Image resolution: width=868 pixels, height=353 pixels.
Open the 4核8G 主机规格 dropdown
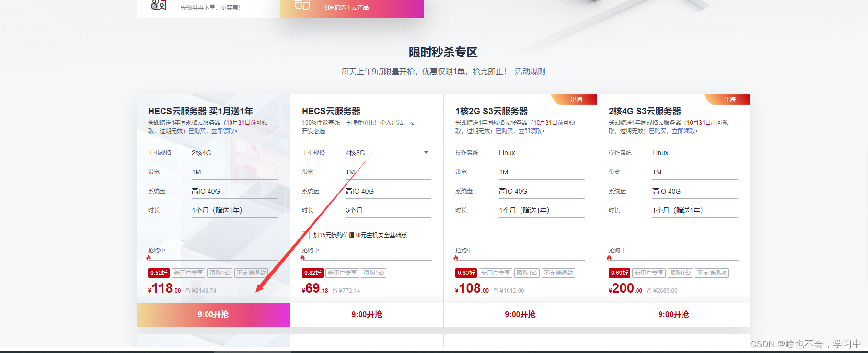[x=388, y=153]
